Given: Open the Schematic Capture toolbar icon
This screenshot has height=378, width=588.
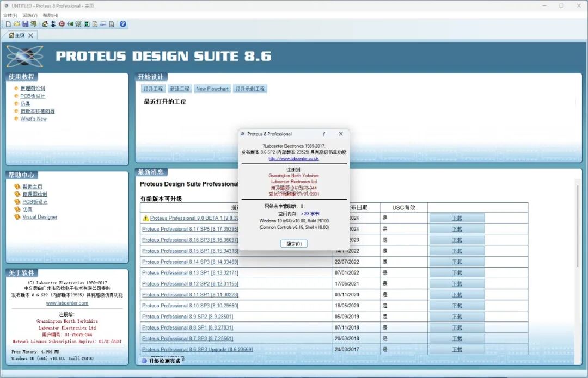Looking at the screenshot, I should (53, 24).
